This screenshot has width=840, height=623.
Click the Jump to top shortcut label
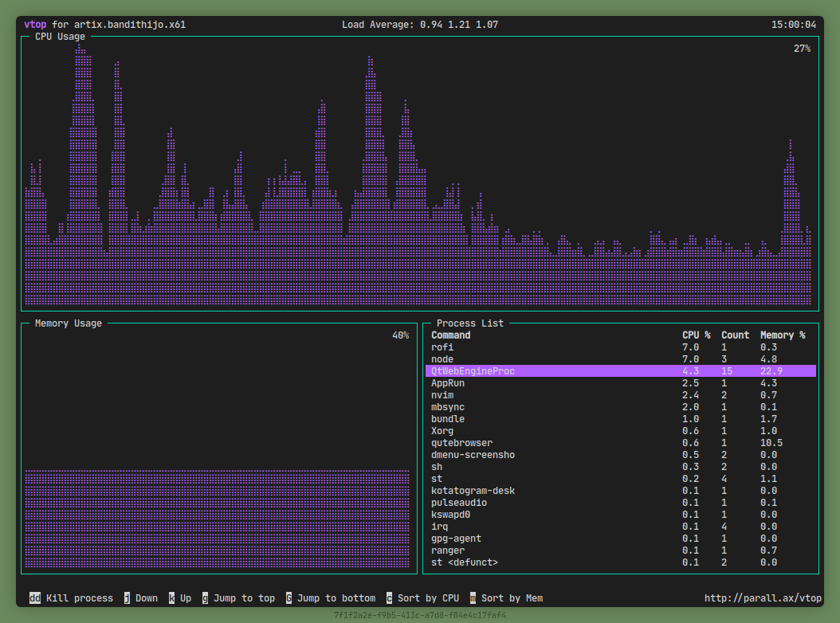click(238, 598)
